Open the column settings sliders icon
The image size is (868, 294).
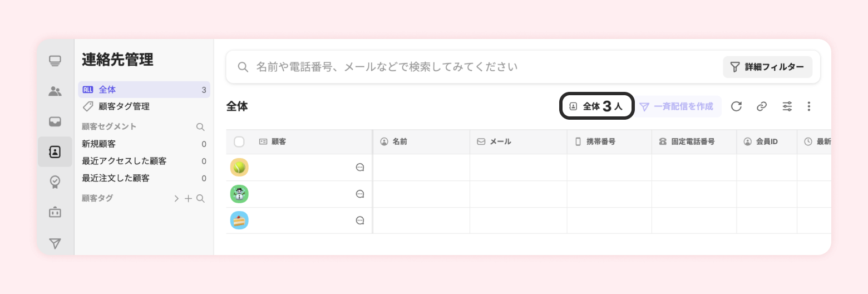point(787,106)
